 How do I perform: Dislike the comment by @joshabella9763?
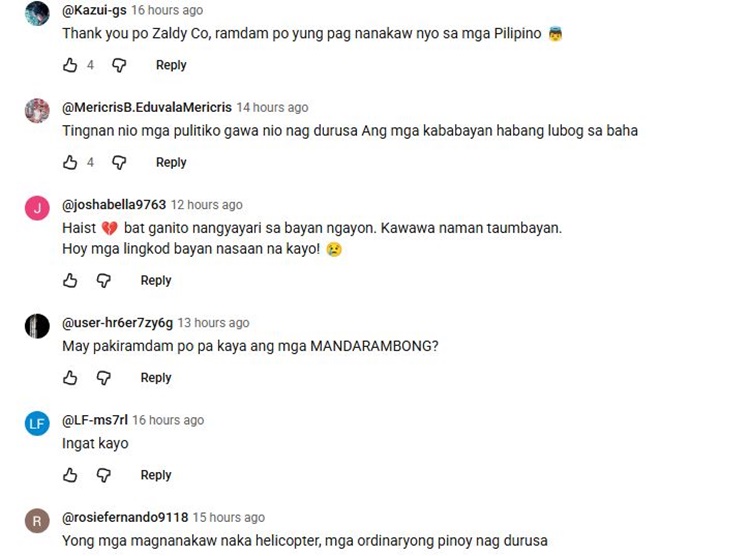click(x=103, y=280)
